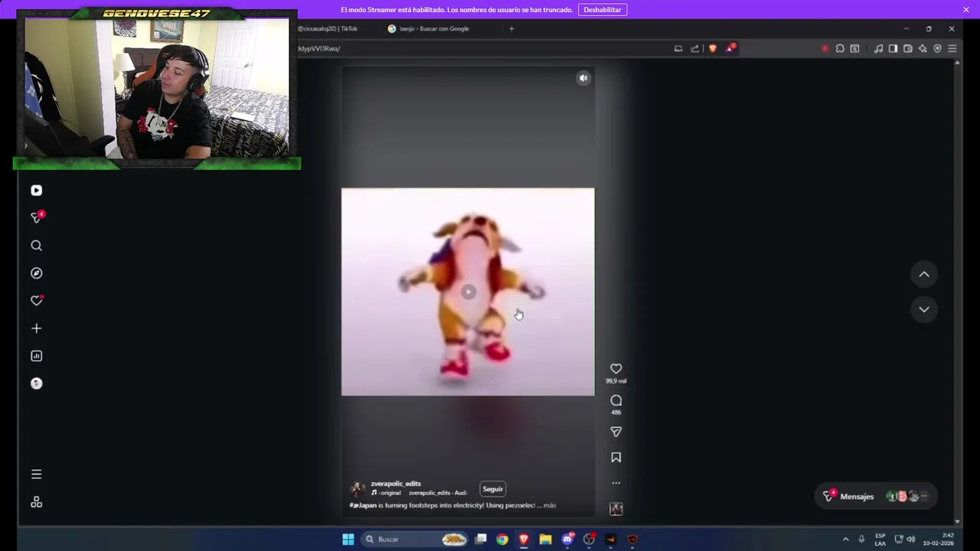The width and height of the screenshot is (980, 551).
Task: Switch to the TikTok browser tab
Action: tap(329, 29)
